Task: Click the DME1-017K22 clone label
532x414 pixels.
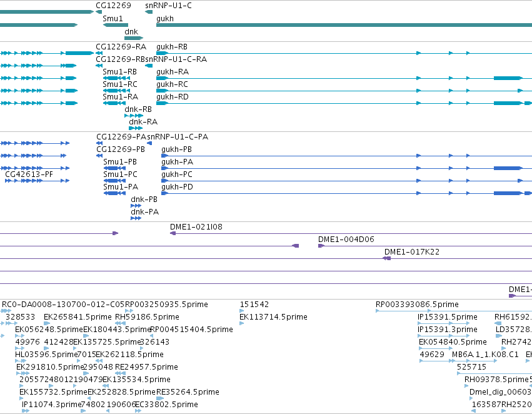Action: pos(412,253)
